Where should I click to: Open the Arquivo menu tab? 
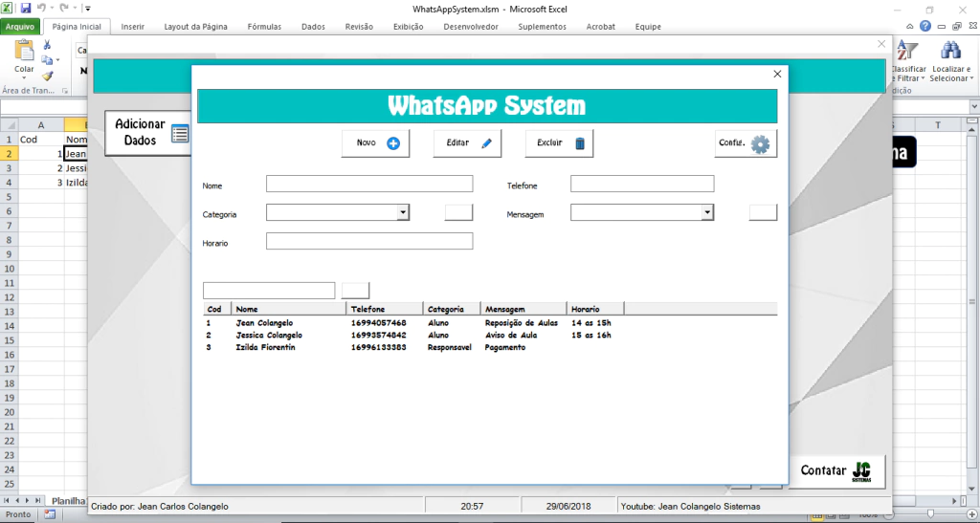point(20,27)
